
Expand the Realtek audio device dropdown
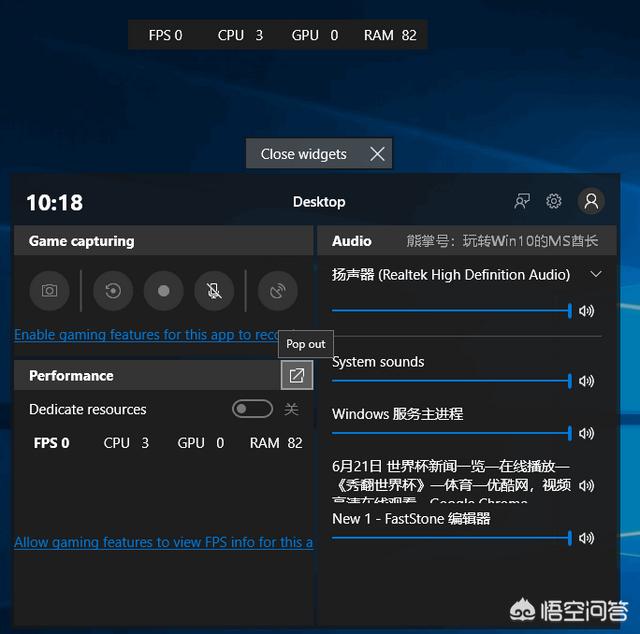coord(596,274)
